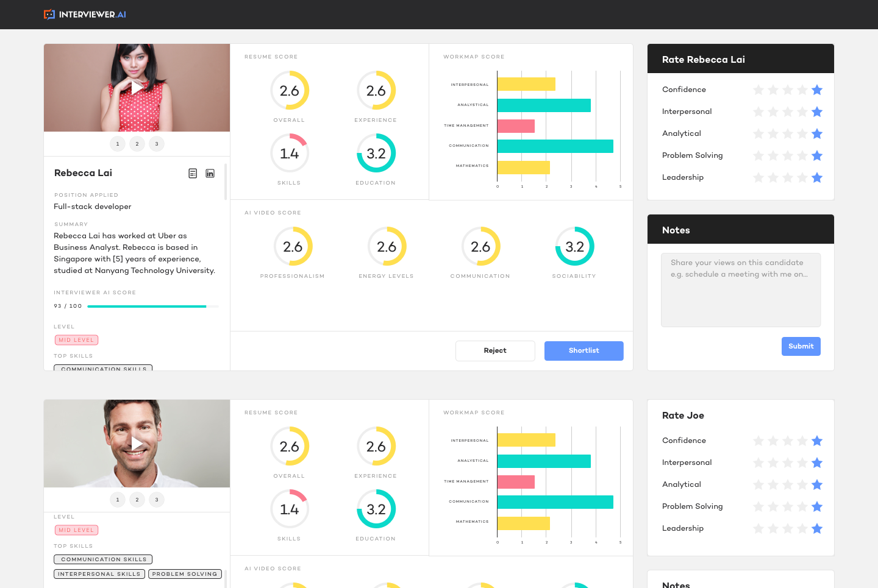Click the scrollbar in Rebecca's profile panel
Screen dimensions: 878x588
[226, 182]
